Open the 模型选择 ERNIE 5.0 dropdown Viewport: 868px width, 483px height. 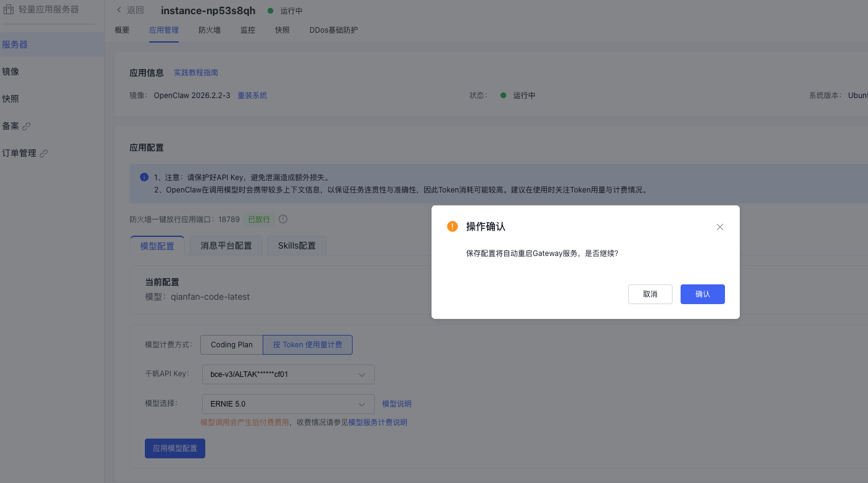tap(288, 404)
